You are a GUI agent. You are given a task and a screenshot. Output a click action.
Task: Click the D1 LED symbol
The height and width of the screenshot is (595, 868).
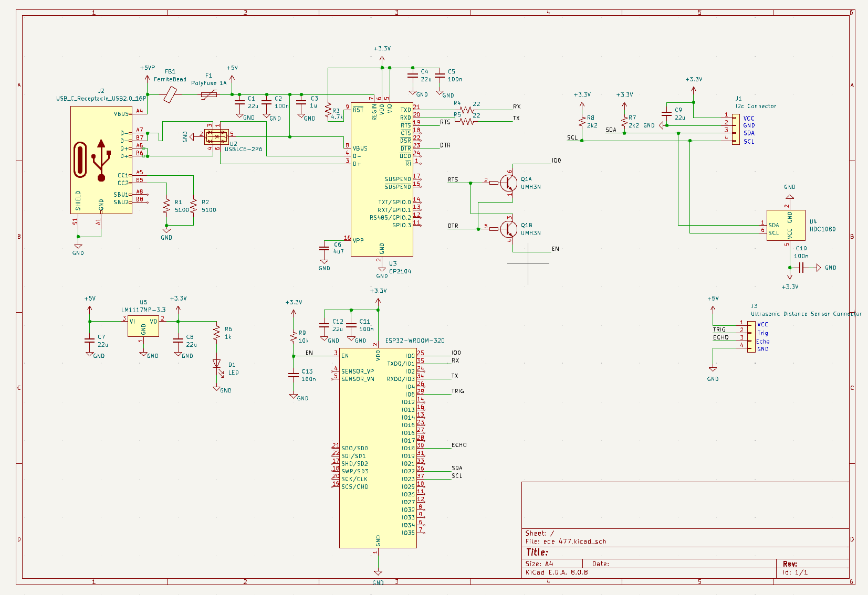click(216, 364)
